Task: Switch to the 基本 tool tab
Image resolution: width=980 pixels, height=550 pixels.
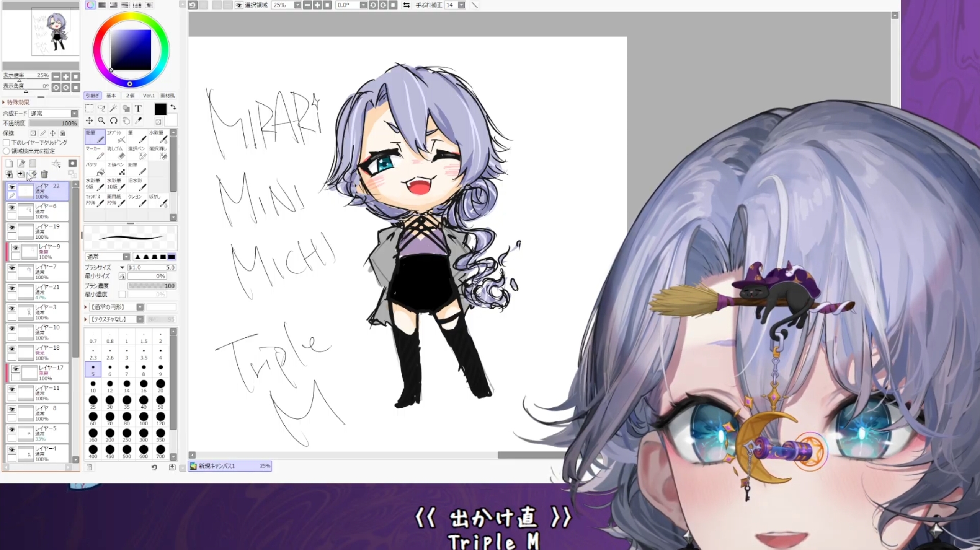Action: 111,96
